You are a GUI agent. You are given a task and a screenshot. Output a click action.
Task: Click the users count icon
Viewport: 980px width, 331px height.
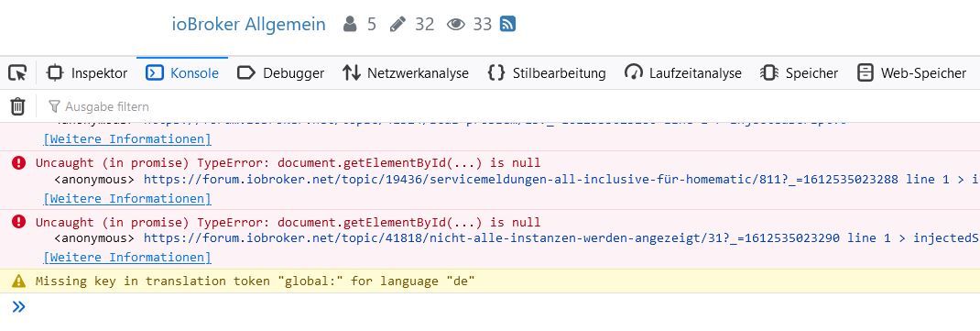350,25
